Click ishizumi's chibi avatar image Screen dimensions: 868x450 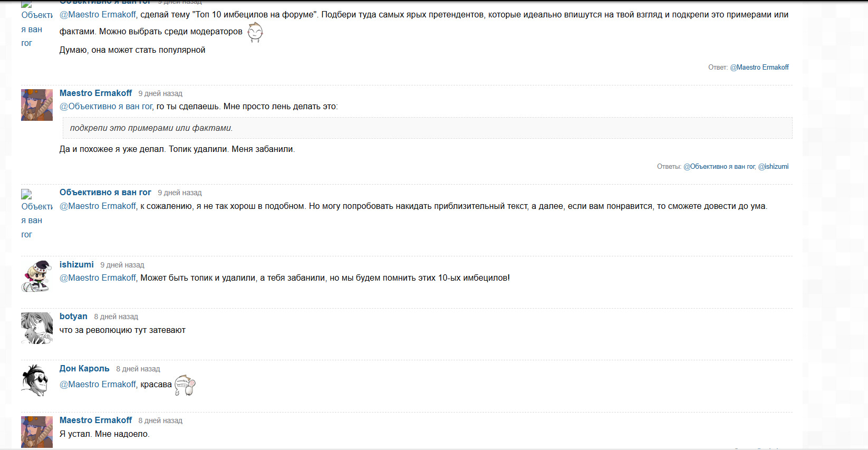click(x=37, y=276)
